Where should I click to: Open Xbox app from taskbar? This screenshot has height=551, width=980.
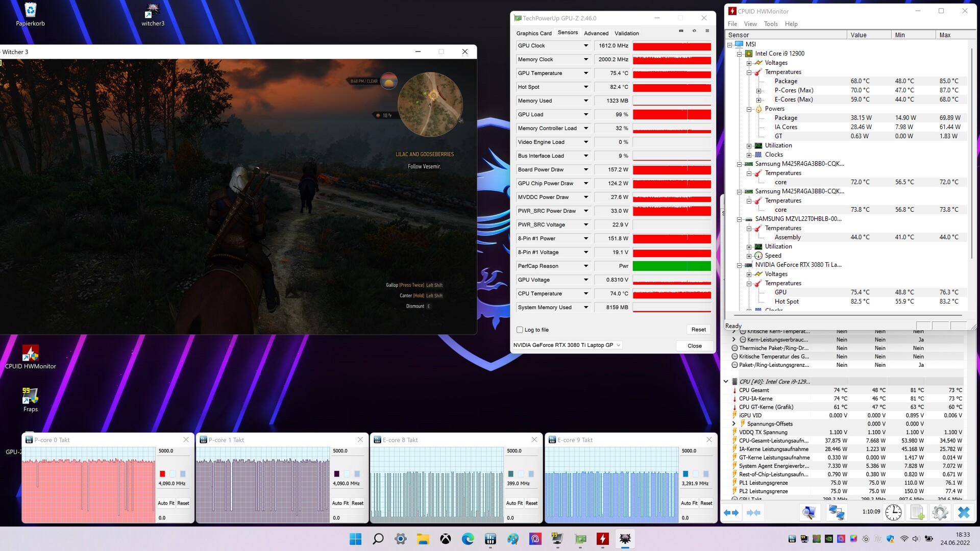click(446, 539)
